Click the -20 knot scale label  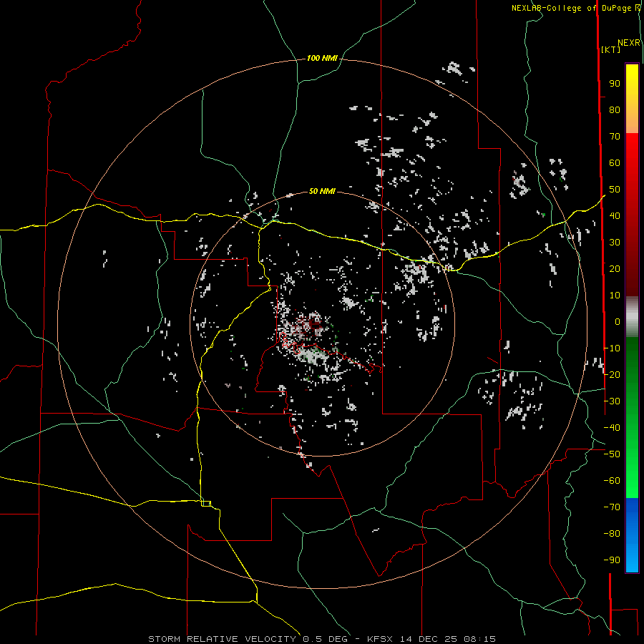click(612, 374)
